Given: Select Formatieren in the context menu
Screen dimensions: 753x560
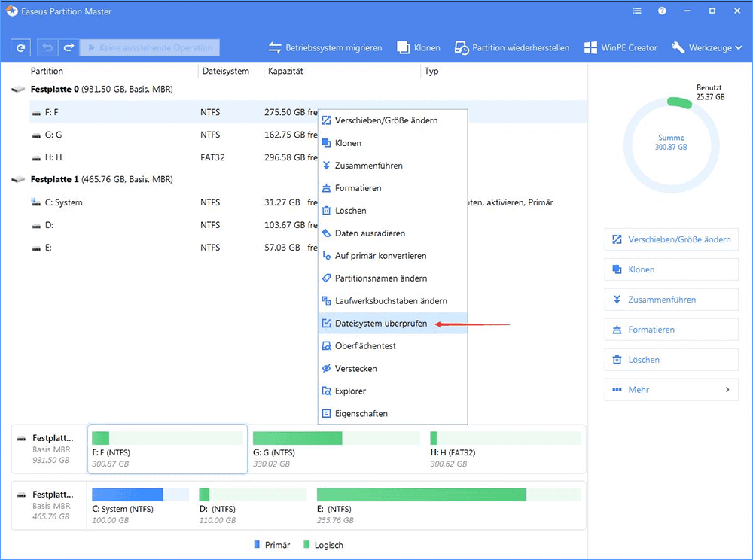Looking at the screenshot, I should (393, 188).
